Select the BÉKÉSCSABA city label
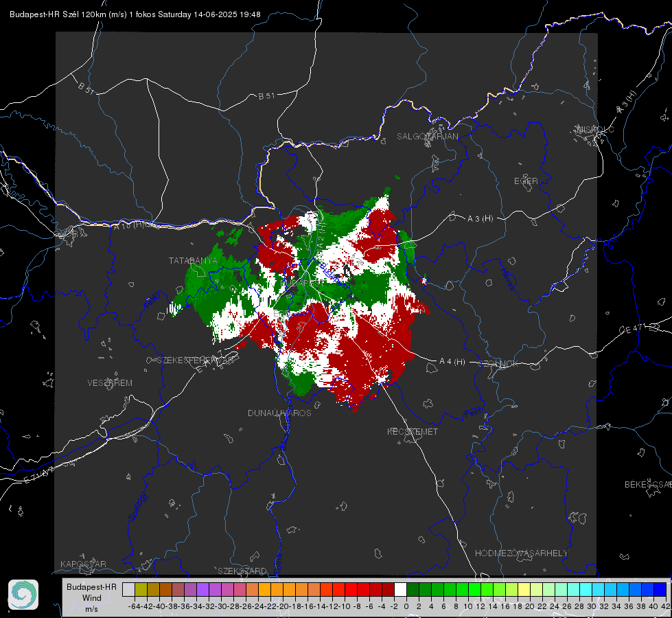Screen dimensions: 672x618 (647, 485)
